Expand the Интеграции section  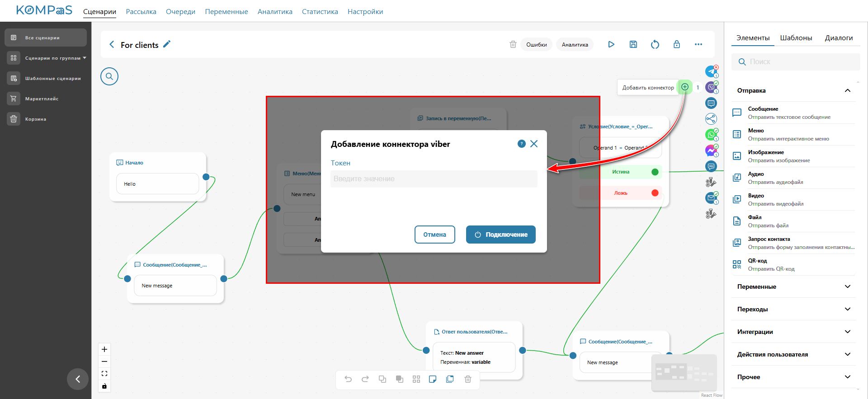coord(793,332)
